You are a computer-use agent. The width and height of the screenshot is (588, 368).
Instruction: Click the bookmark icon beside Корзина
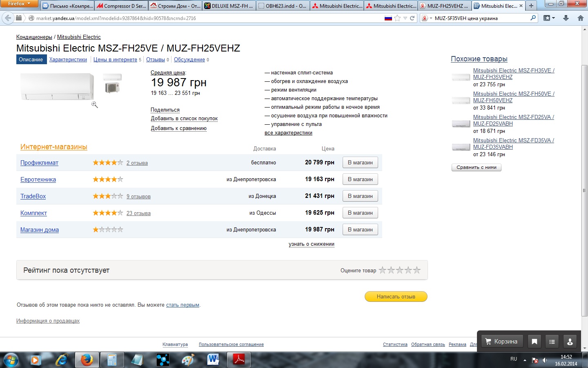coord(535,341)
